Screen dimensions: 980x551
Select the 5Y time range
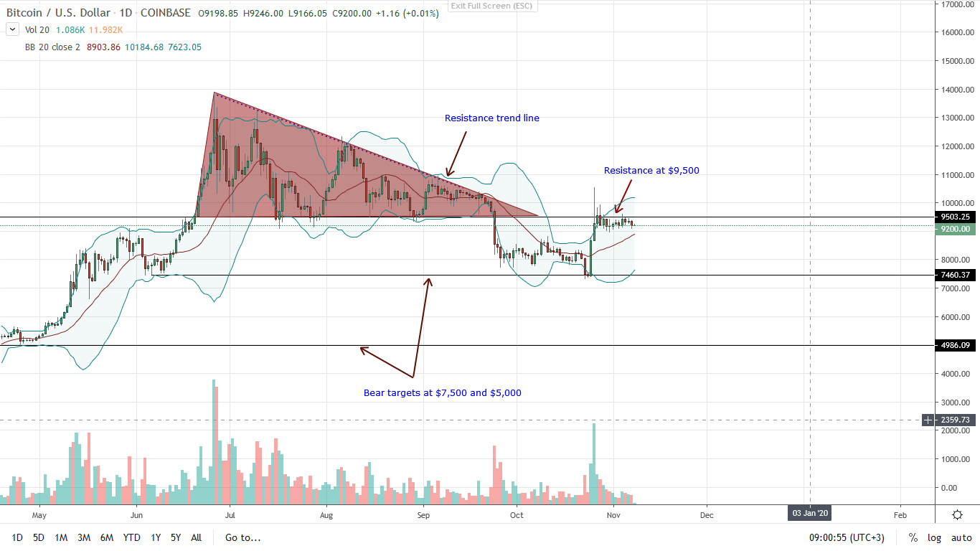[176, 537]
